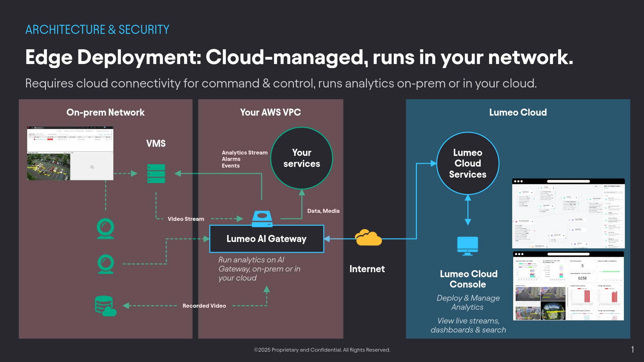Open the VMS software screenshot thumbnail
Screen dimensions: 644x362
[70, 153]
